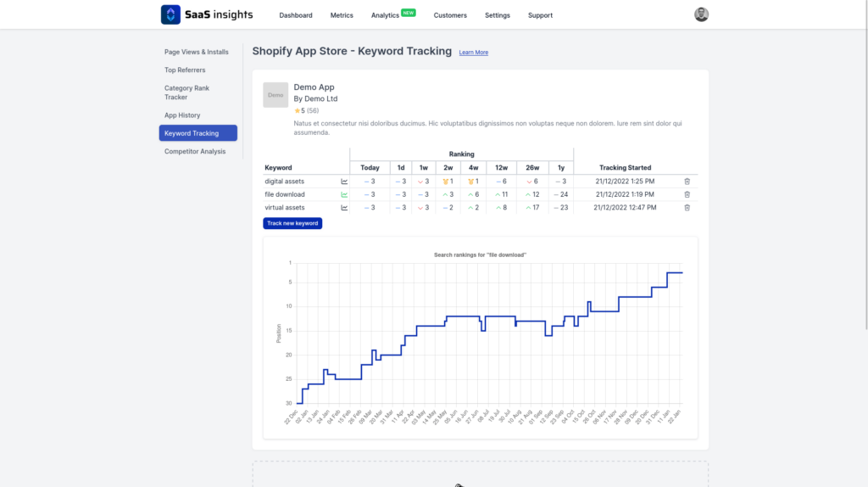Viewport: 868px width, 487px height.
Task: Click the NEW badge on Analytics
Action: tap(409, 13)
